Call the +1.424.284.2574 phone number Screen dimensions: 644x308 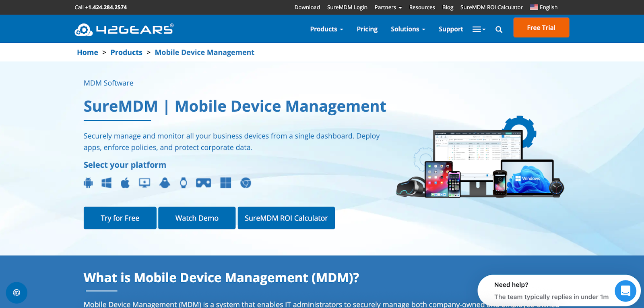[106, 7]
